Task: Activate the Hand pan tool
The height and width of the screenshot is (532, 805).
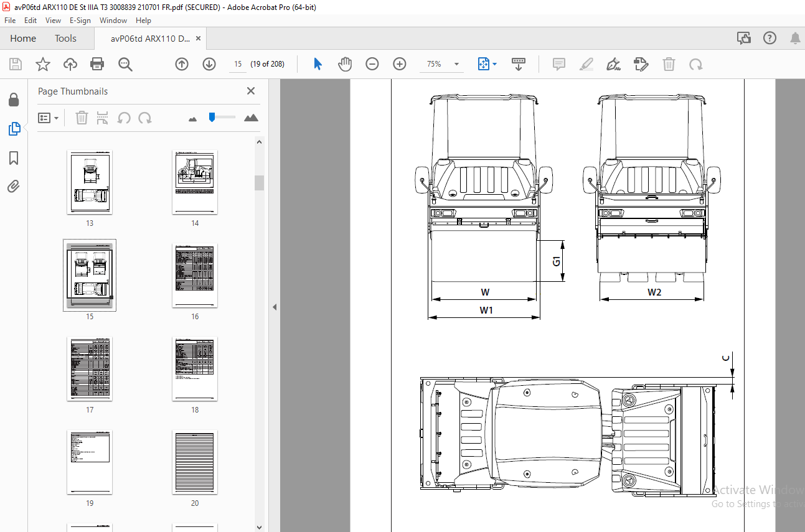Action: (345, 64)
